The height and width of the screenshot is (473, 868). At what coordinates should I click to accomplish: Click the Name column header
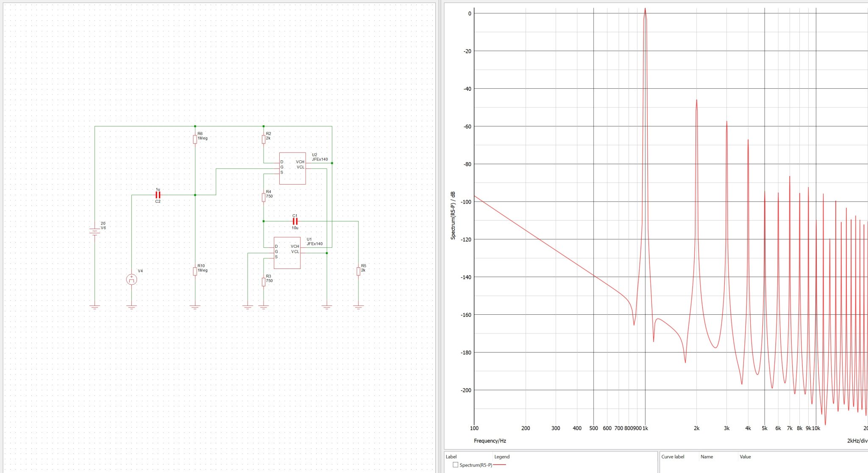[707, 457]
